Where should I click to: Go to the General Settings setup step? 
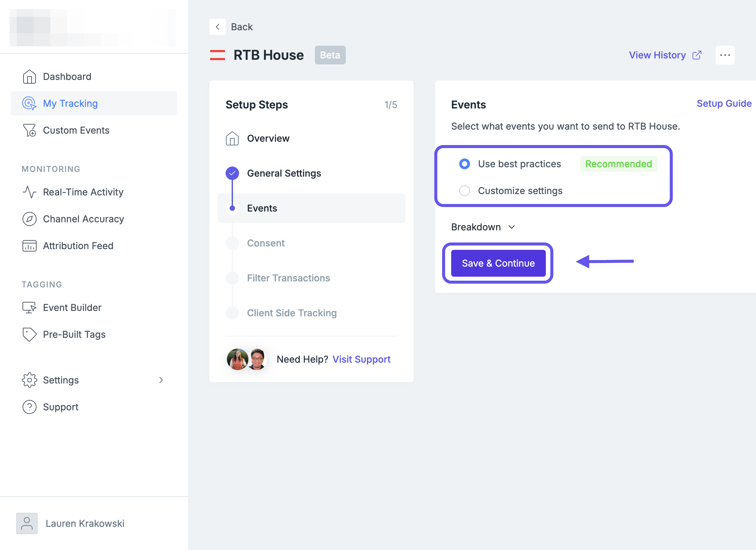[x=312, y=173]
